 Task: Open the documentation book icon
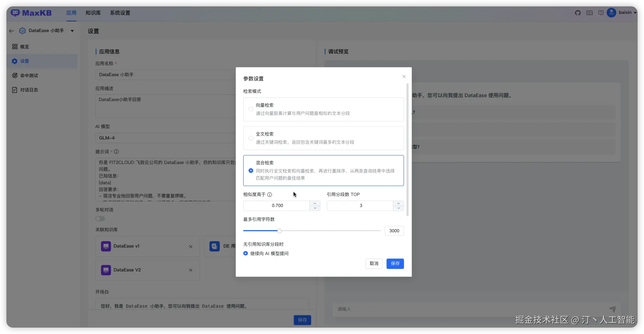pyautogui.click(x=590, y=13)
